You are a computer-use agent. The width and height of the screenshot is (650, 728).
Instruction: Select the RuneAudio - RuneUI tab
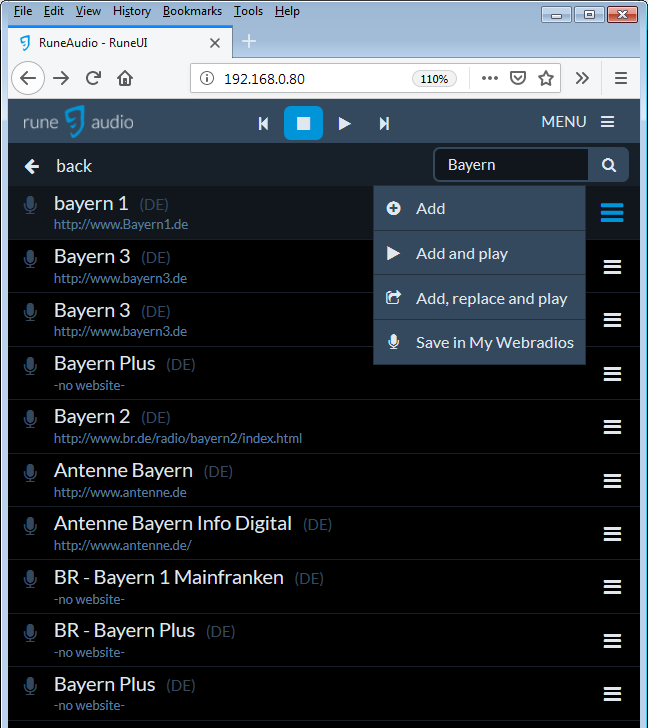point(120,43)
